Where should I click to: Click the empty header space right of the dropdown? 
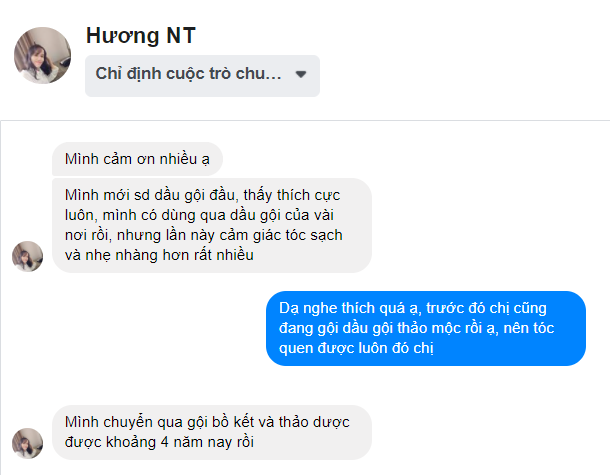460,74
